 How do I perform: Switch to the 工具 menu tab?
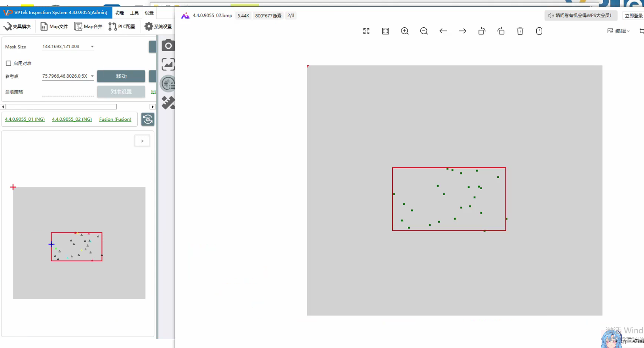click(135, 13)
